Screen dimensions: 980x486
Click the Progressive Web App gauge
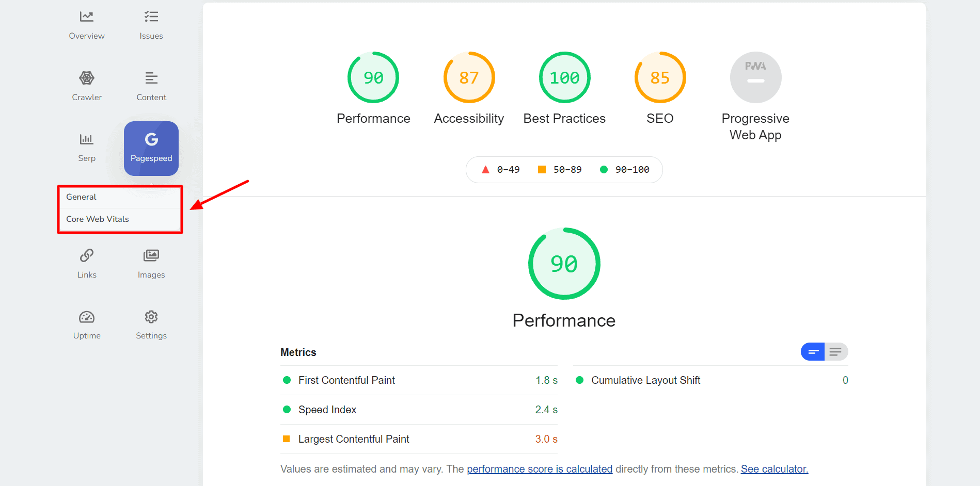pos(755,78)
